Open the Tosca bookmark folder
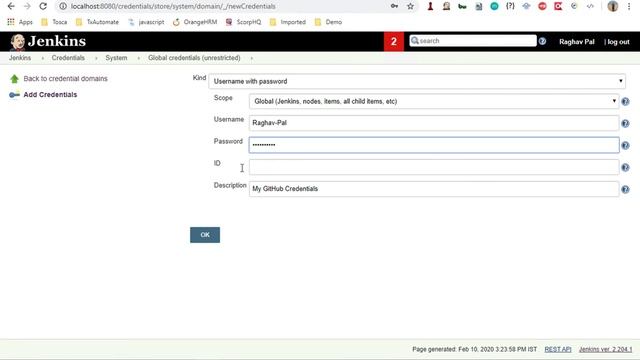Viewport: 640px width, 360px height. pyautogui.click(x=54, y=22)
